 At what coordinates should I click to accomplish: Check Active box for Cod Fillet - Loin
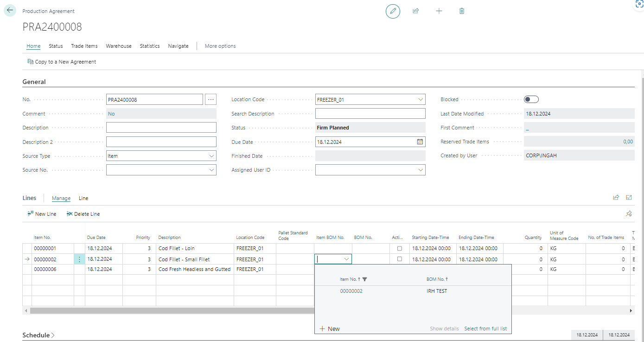(400, 249)
